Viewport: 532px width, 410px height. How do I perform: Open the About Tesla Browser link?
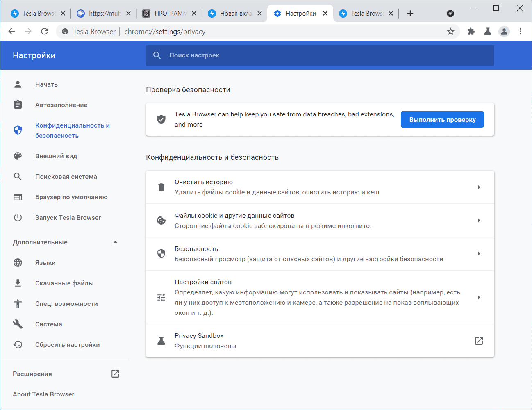tap(43, 394)
